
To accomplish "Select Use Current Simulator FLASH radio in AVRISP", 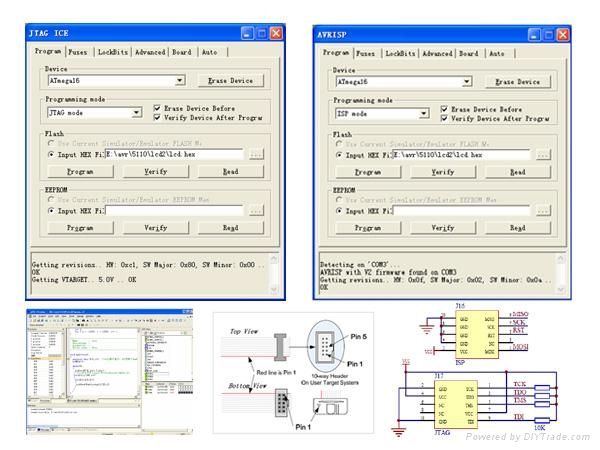I will click(339, 144).
